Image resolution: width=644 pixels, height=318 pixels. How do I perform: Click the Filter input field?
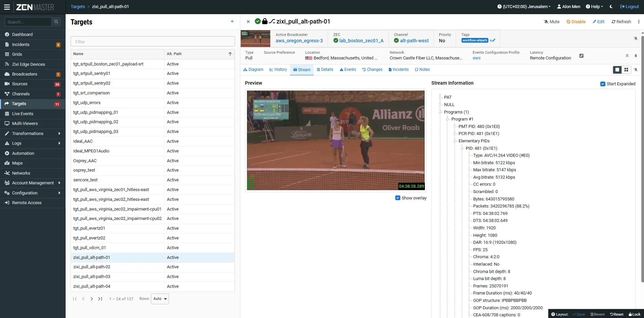pos(153,42)
